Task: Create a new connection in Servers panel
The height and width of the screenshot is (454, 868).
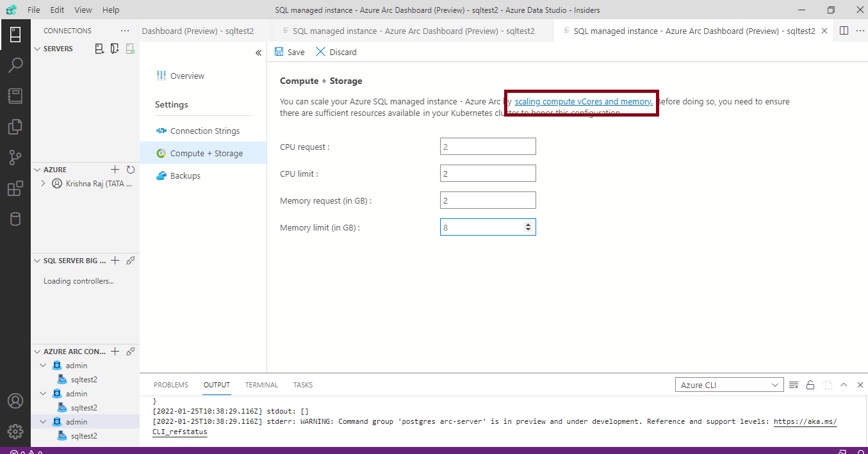Action: click(x=99, y=48)
